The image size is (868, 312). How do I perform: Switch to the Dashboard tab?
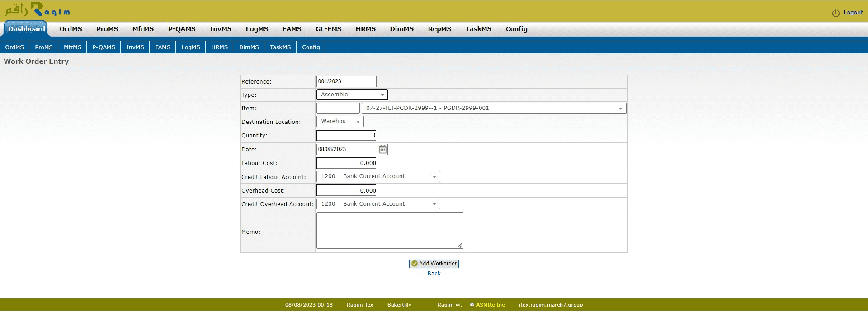click(26, 29)
